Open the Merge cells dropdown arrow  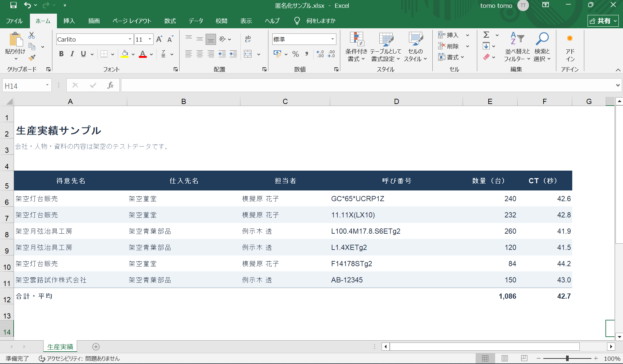(x=259, y=54)
